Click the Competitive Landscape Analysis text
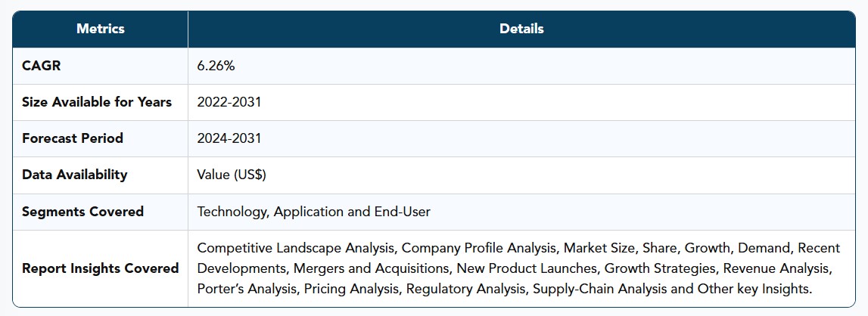Screen dimensions: 868x316 298,248
